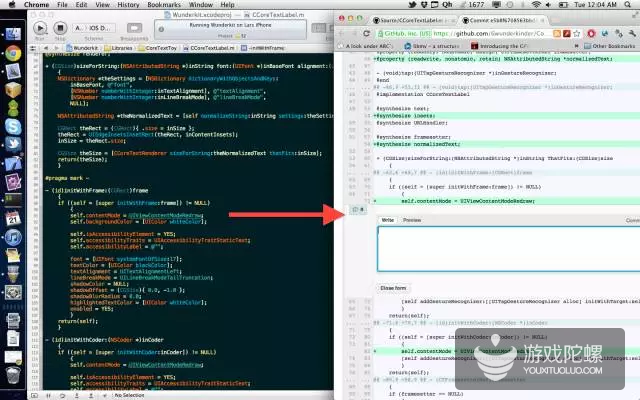Click the Wi-Fi menu bar icon

coord(536,4)
